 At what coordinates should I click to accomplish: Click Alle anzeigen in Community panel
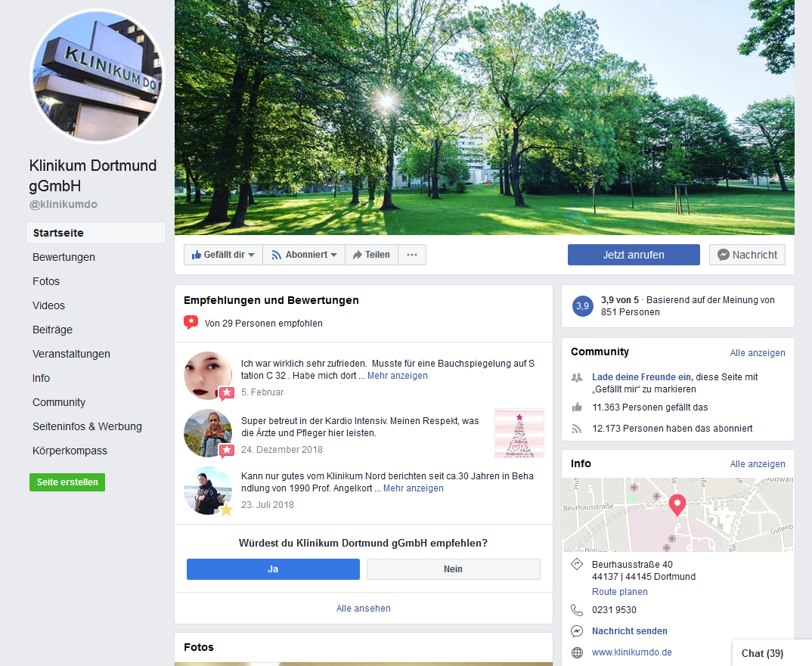click(758, 353)
